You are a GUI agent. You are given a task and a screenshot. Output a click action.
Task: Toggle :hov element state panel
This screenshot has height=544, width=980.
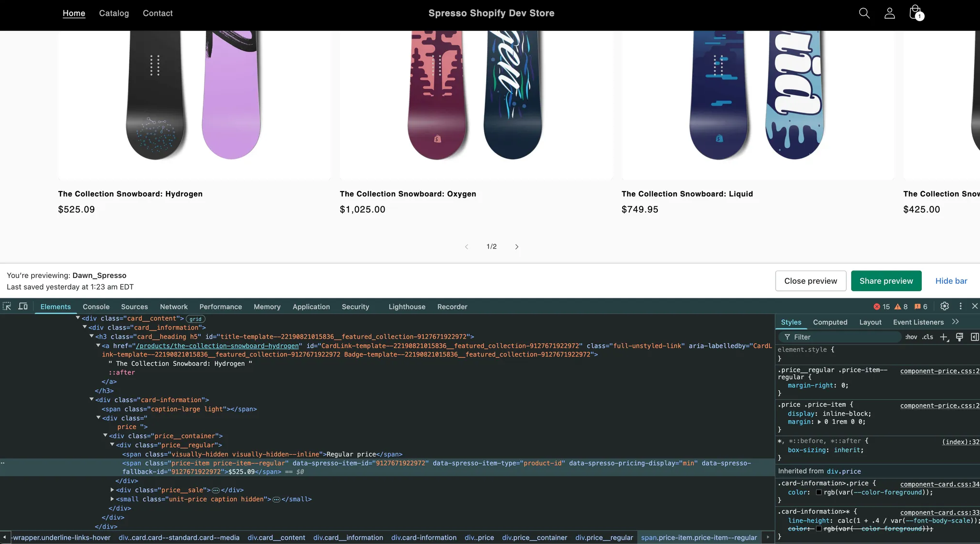(x=911, y=337)
